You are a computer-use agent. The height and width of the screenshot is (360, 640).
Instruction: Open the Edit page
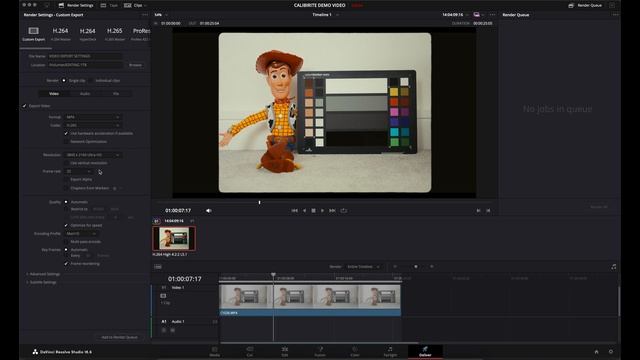pos(285,351)
